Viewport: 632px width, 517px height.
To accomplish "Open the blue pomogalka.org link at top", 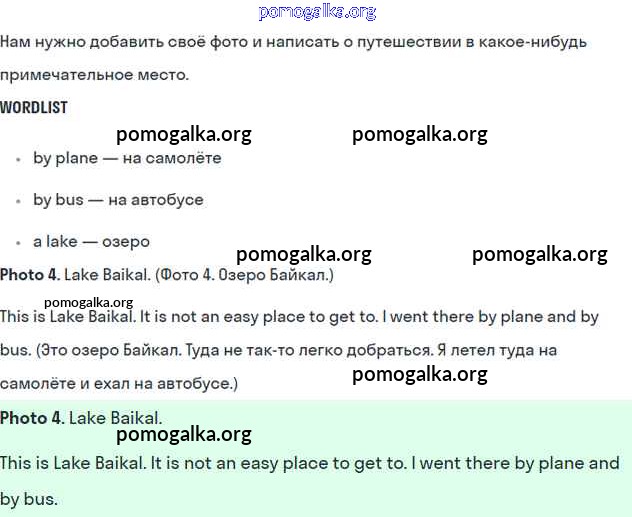I will [317, 12].
